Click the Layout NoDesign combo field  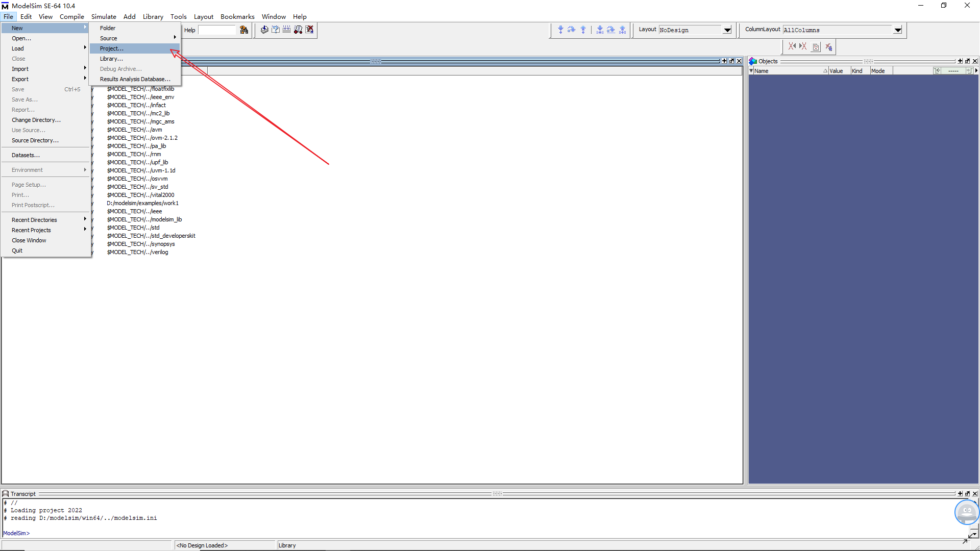(x=690, y=30)
